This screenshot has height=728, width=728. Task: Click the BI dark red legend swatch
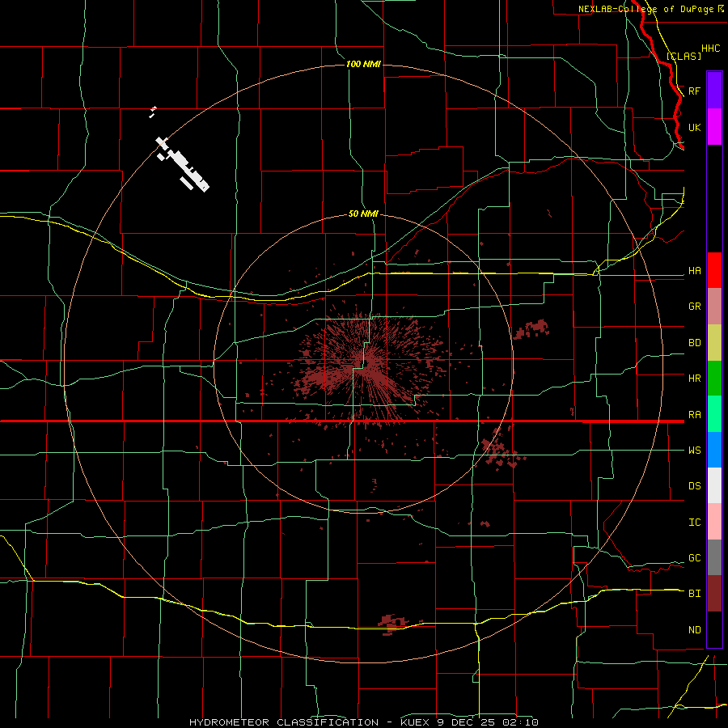pos(714,594)
